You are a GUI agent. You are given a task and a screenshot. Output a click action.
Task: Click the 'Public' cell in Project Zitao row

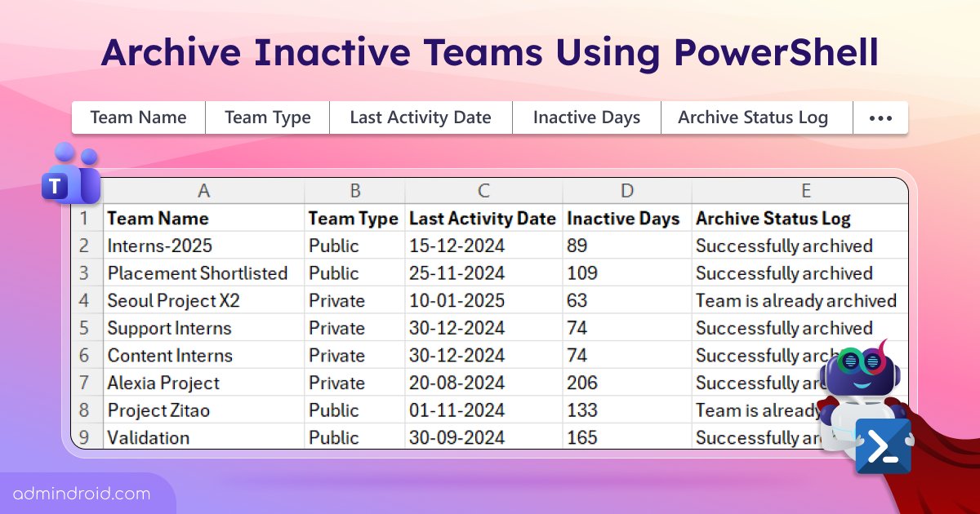click(x=355, y=410)
